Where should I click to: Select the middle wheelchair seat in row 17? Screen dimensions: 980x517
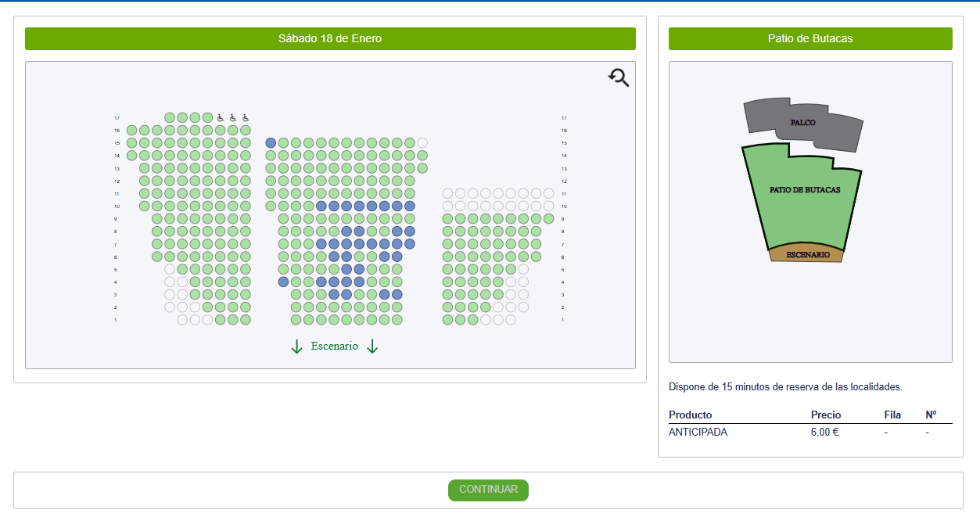point(233,118)
